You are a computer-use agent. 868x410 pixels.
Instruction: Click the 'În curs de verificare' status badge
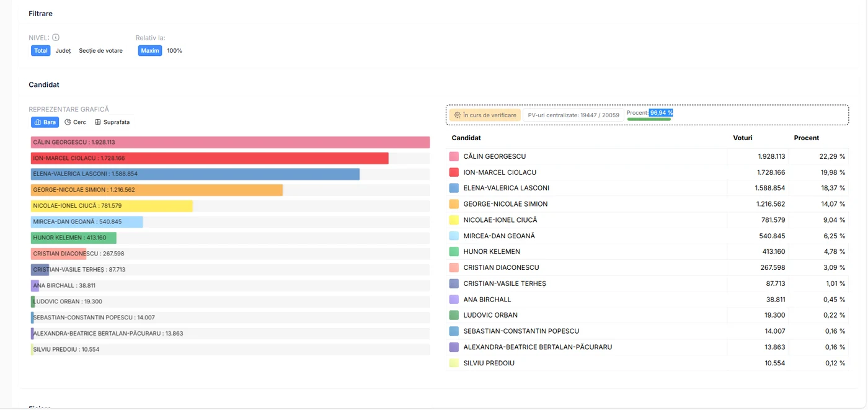tap(485, 115)
